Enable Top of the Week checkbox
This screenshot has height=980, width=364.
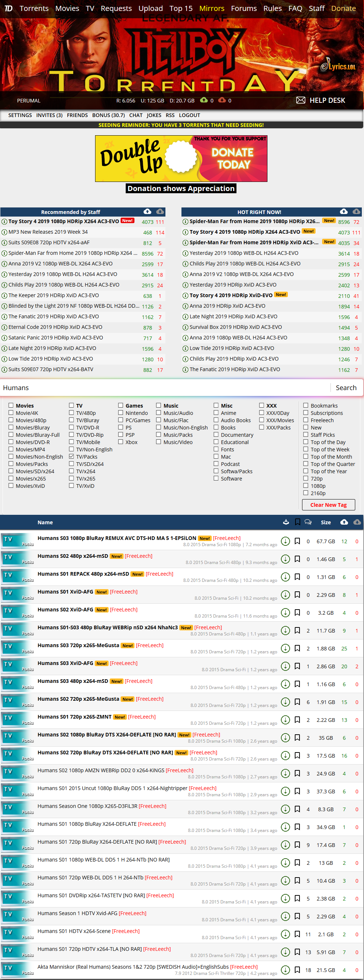[x=305, y=449]
